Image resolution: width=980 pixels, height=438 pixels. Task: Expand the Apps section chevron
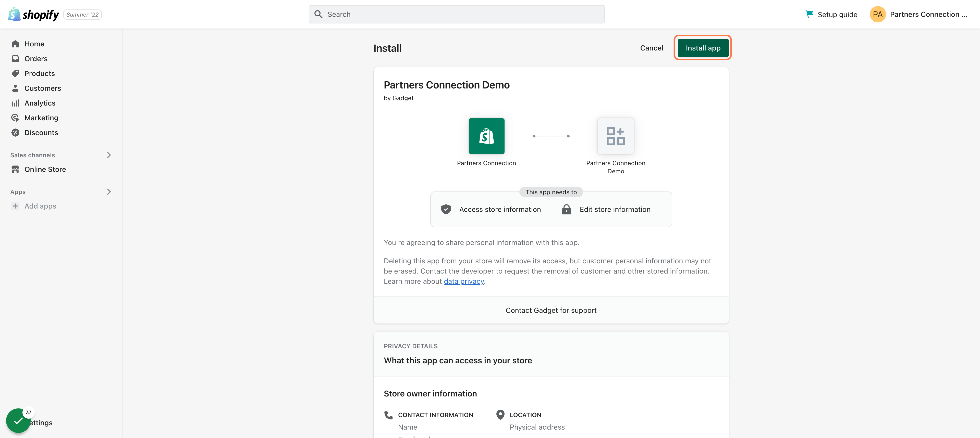(109, 192)
